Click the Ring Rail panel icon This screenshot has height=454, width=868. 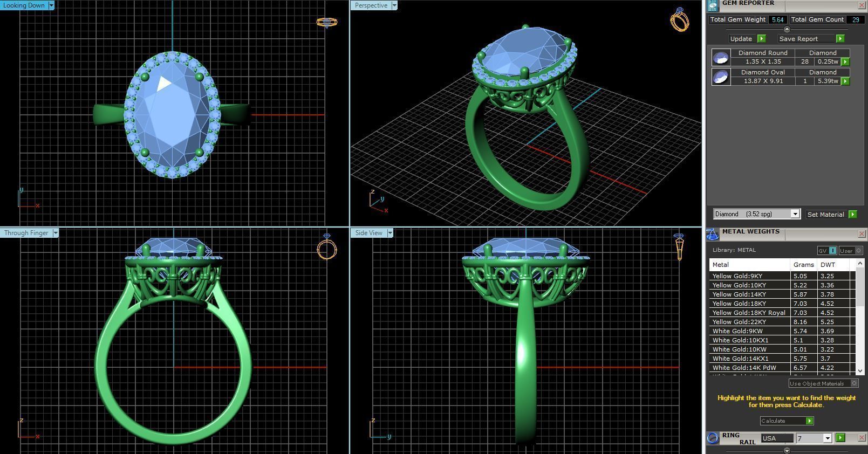pyautogui.click(x=713, y=438)
